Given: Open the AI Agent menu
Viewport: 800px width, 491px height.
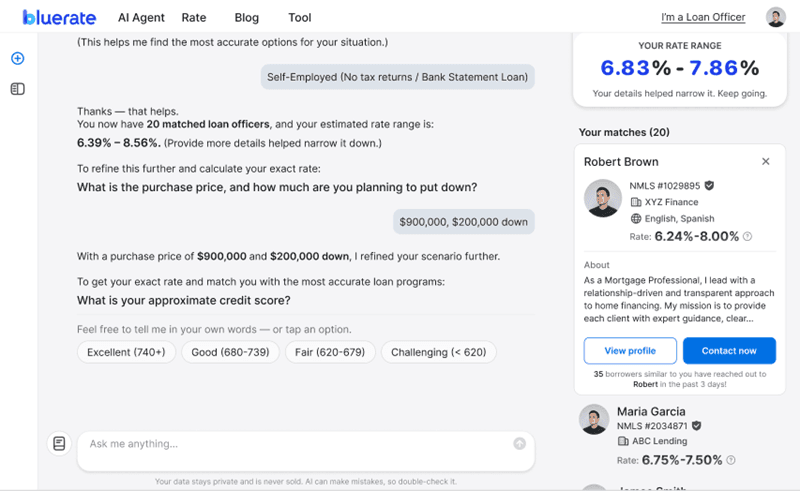Looking at the screenshot, I should tap(141, 17).
